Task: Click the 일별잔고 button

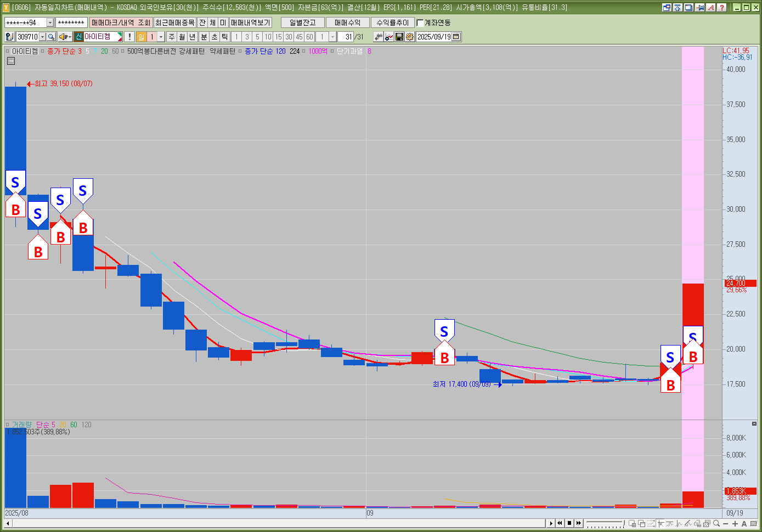Action: (303, 22)
